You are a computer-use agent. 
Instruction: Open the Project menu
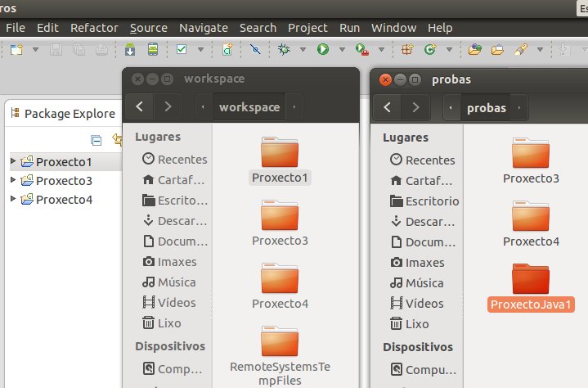click(307, 28)
